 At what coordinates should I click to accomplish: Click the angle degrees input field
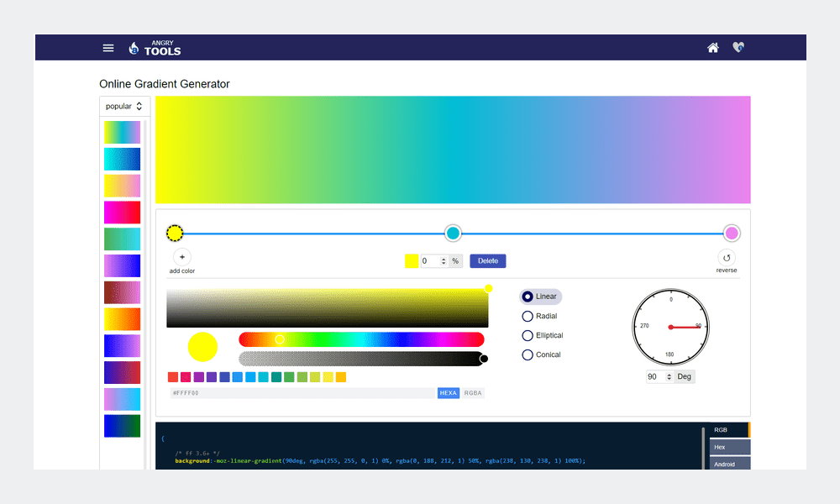[x=656, y=376]
